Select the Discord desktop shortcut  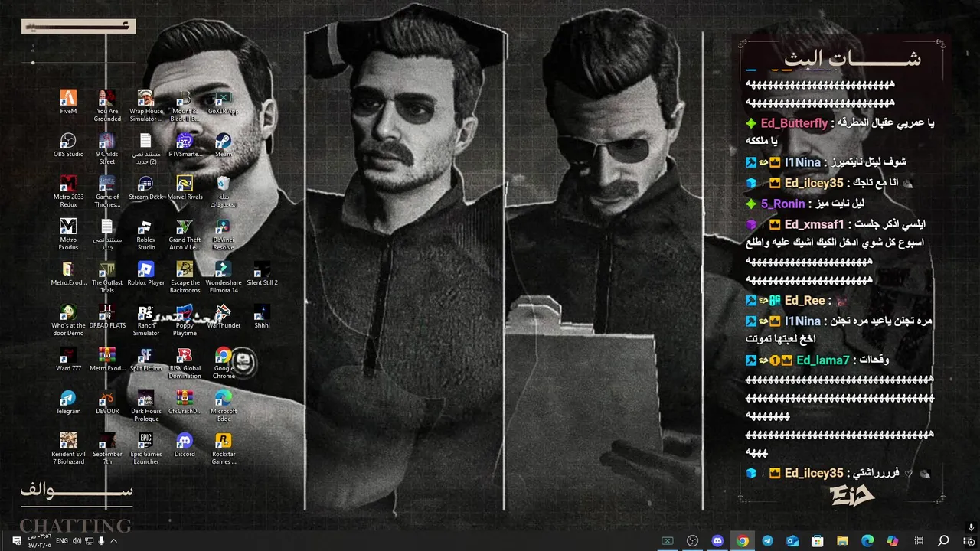click(x=185, y=445)
